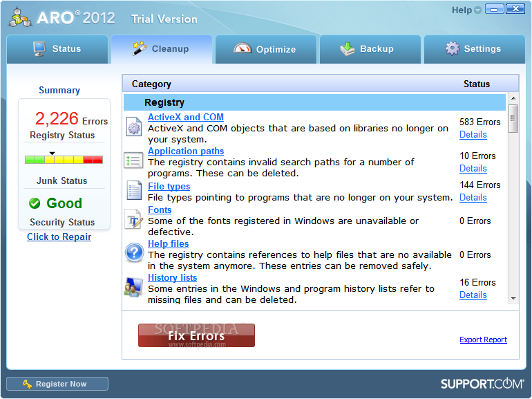View Details for 10 Errors
Screen dimensions: 532x399
(473, 169)
